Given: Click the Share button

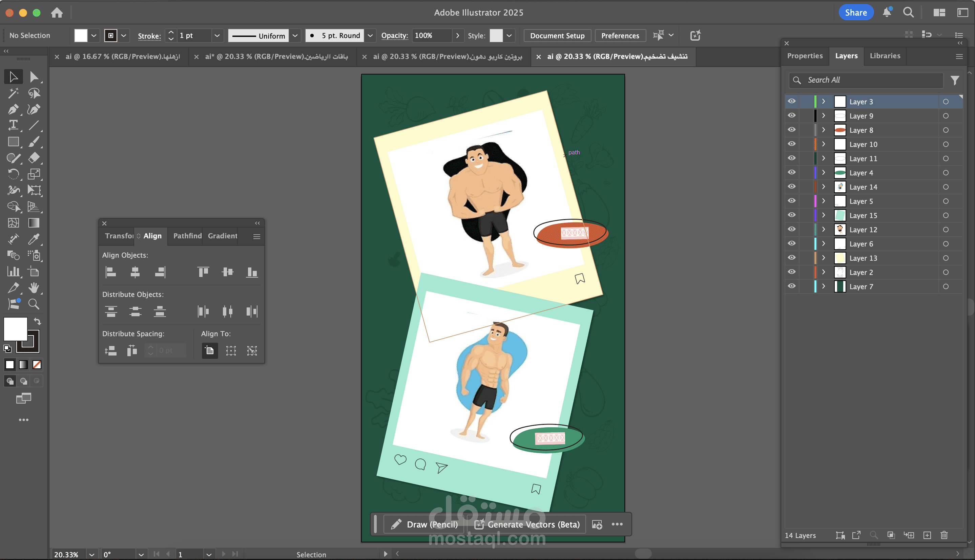Looking at the screenshot, I should pyautogui.click(x=855, y=13).
